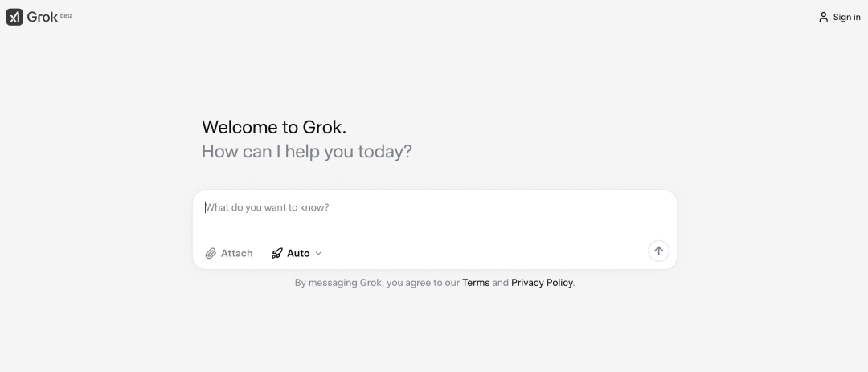The height and width of the screenshot is (372, 868).
Task: Click the Grok wordmark text
Action: tap(42, 17)
